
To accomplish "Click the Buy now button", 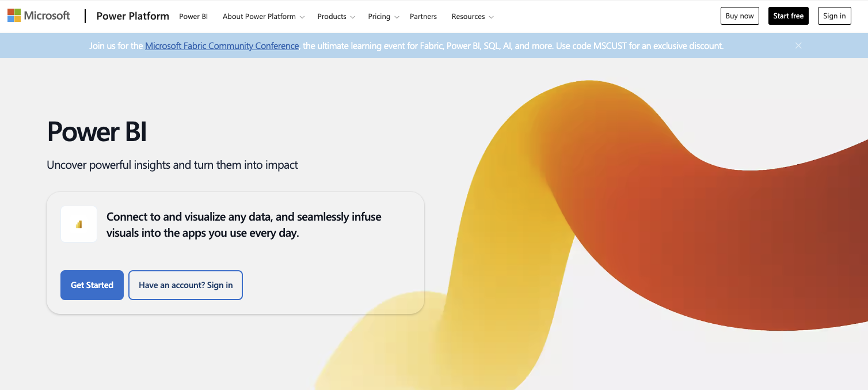I will pos(740,16).
